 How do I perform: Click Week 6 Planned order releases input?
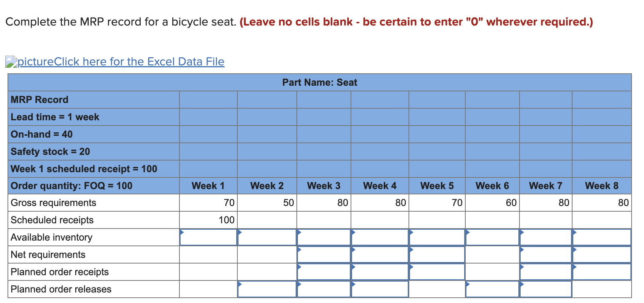[x=492, y=289]
